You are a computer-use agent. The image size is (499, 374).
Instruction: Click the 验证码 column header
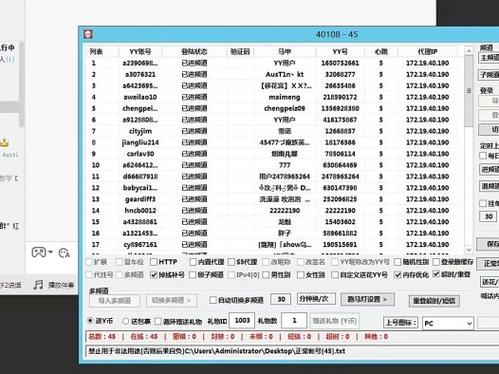[x=240, y=52]
